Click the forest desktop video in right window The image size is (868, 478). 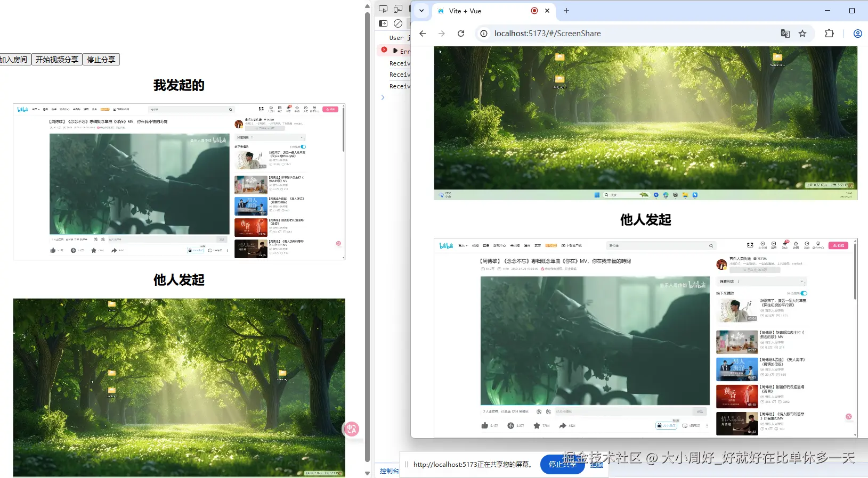click(646, 123)
